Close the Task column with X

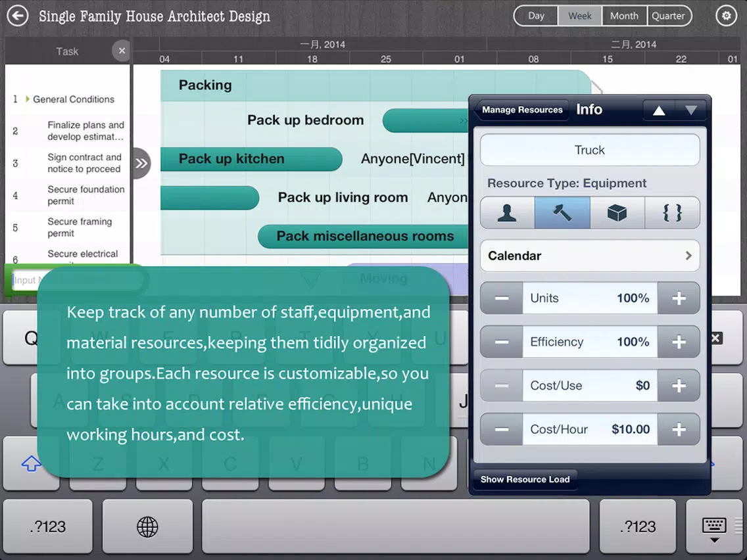[122, 51]
